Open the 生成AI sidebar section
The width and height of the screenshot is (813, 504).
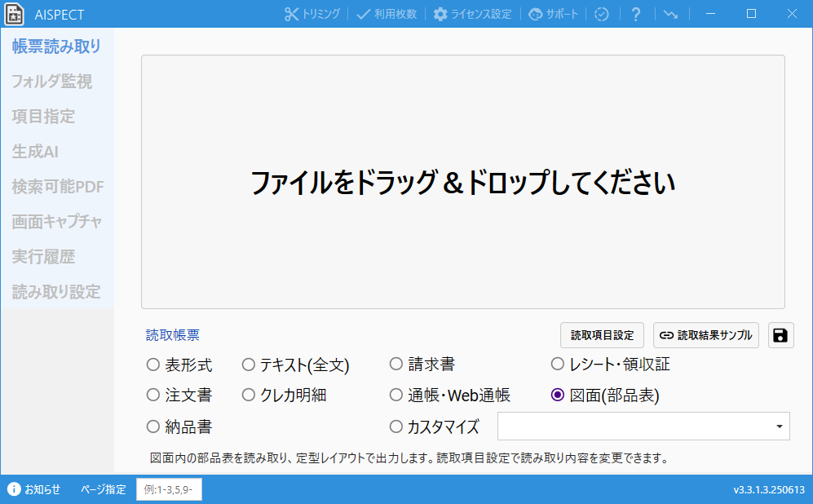click(x=35, y=152)
